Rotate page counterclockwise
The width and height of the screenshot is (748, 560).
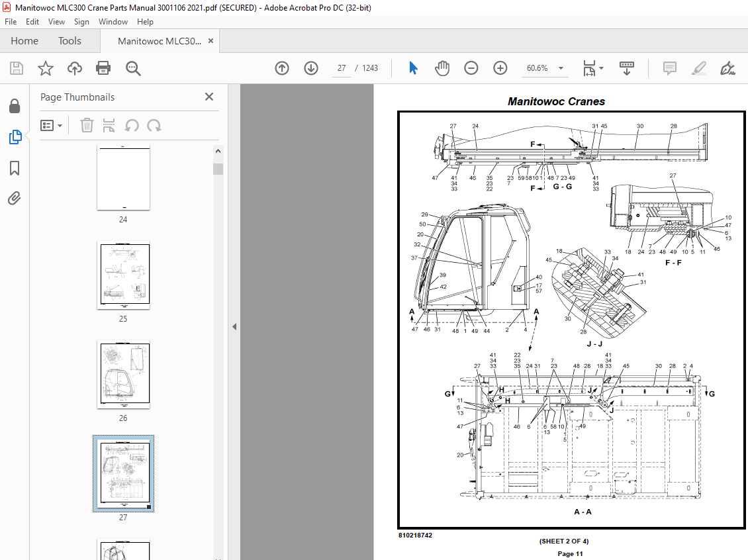pos(132,126)
